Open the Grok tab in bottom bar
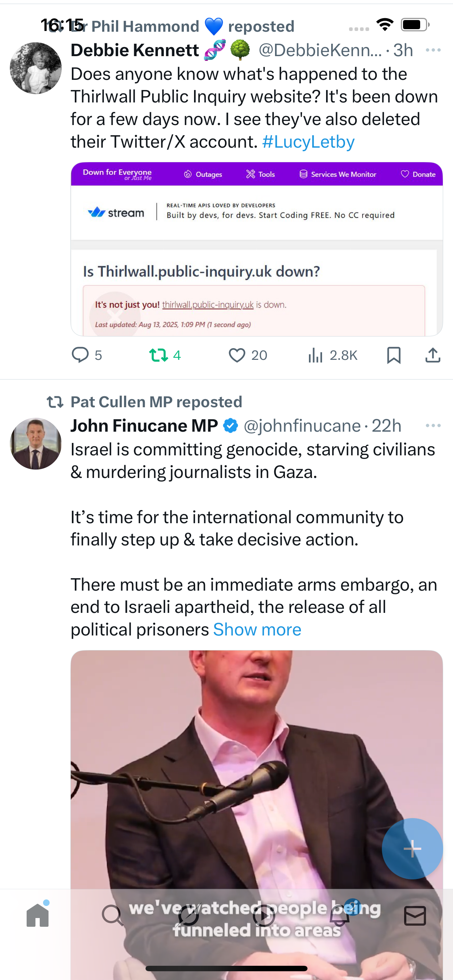This screenshot has height=980, width=453. point(189,915)
